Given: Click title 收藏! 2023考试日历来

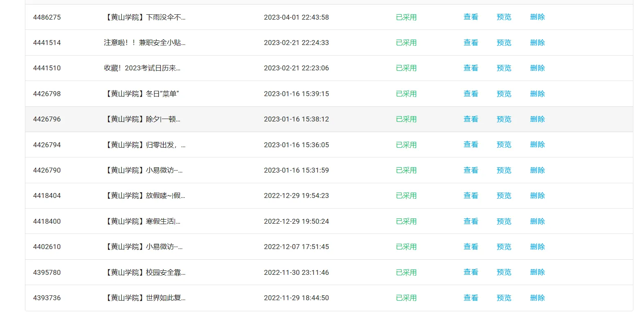Looking at the screenshot, I should (x=142, y=68).
